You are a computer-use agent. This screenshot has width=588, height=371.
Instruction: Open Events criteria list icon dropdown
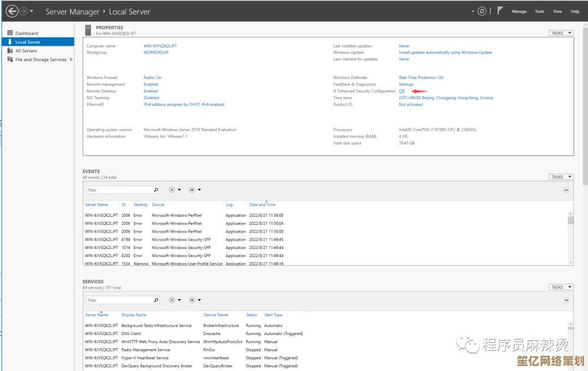coord(175,190)
